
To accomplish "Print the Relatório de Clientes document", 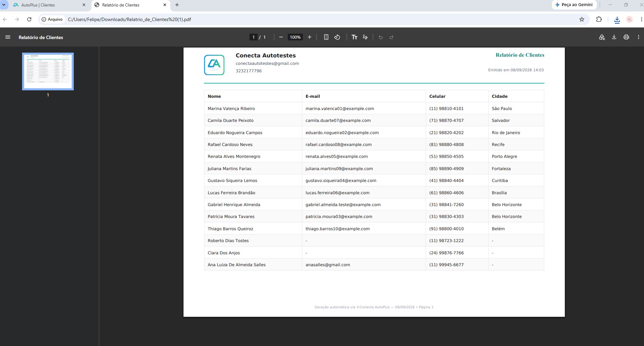I will (x=626, y=37).
